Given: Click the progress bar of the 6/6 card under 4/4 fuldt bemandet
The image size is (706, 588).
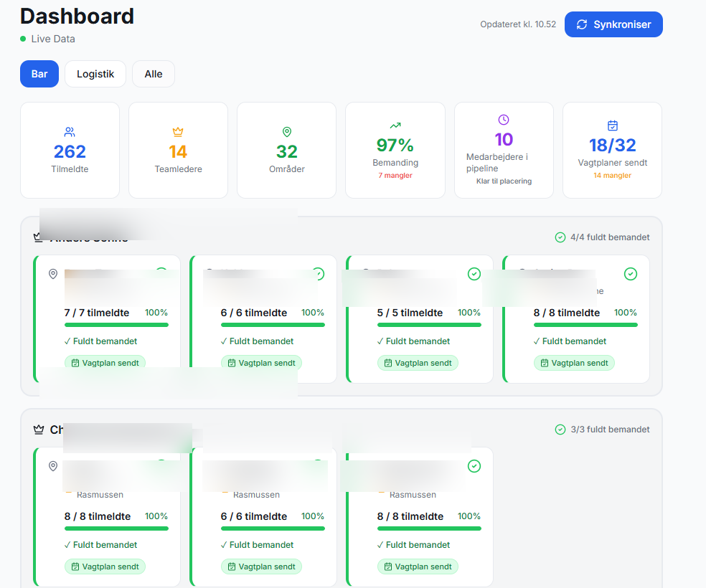Looking at the screenshot, I should click(273, 325).
